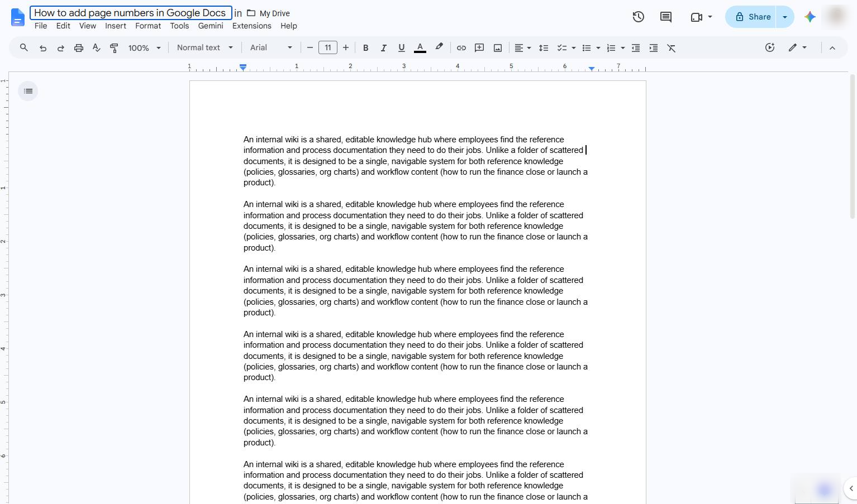Open version history clock icon

639,17
